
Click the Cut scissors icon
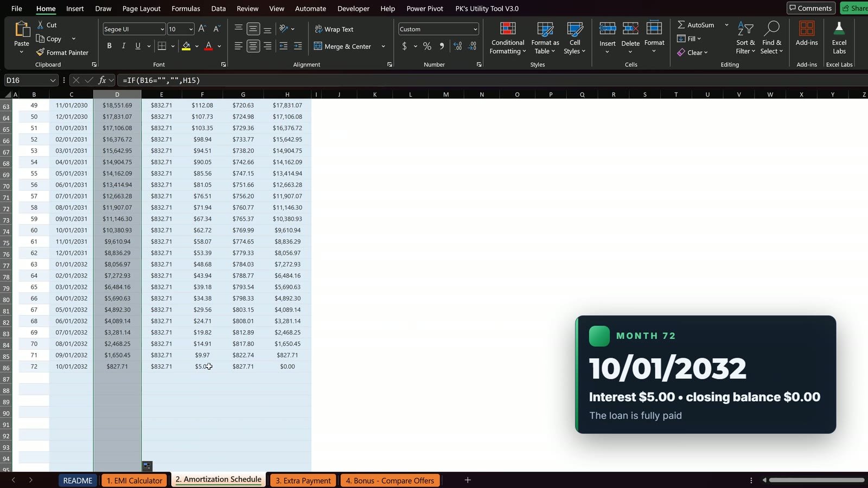coord(40,25)
